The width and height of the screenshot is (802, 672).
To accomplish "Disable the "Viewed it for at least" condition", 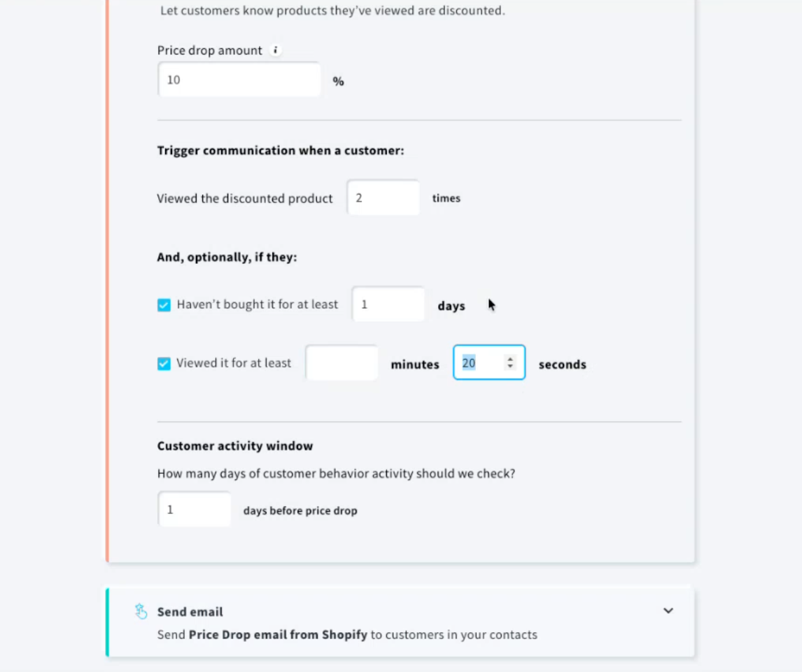I will pos(164,363).
